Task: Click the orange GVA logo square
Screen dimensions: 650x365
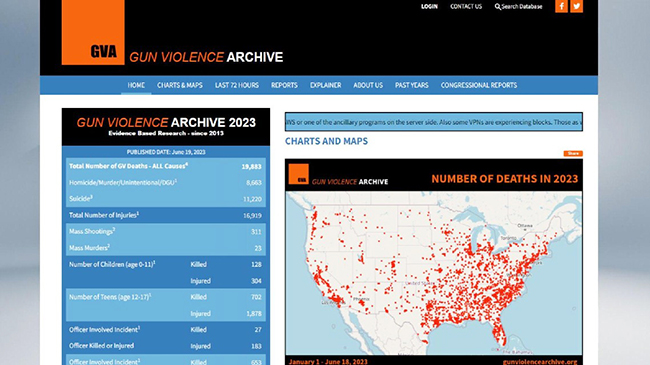Action: click(x=93, y=32)
